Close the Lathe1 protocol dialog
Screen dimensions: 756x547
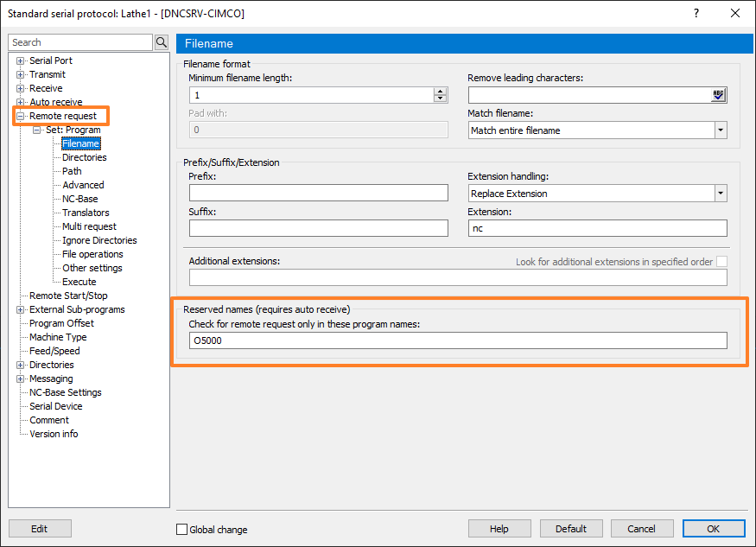click(x=734, y=13)
